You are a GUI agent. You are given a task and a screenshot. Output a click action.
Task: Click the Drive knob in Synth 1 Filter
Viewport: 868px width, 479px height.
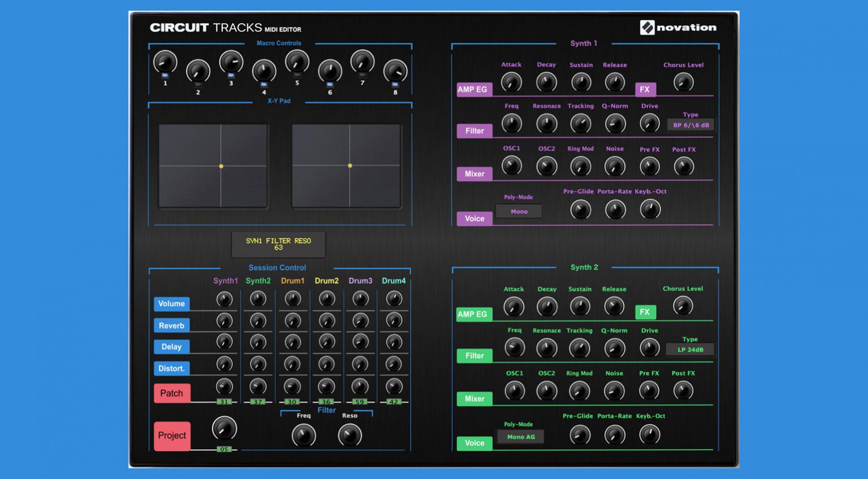coord(649,123)
